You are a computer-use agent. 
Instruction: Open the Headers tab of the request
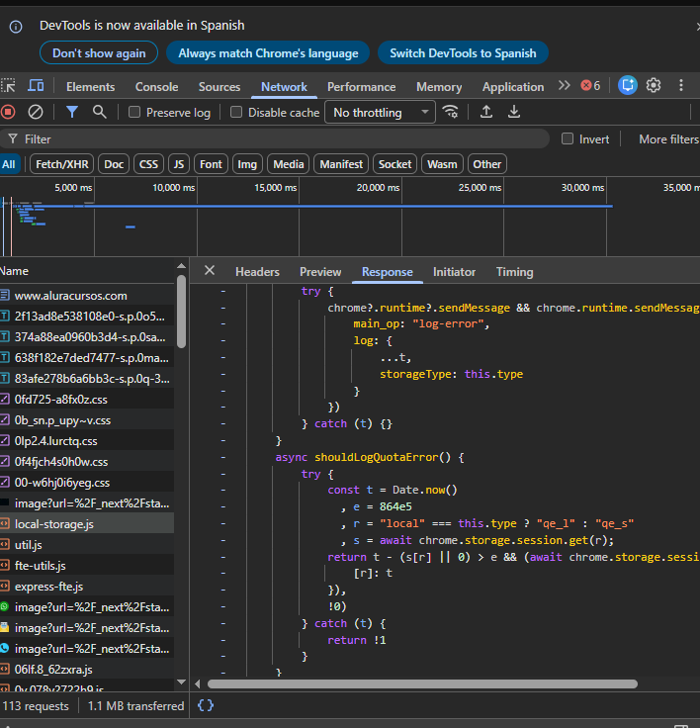[x=257, y=272]
